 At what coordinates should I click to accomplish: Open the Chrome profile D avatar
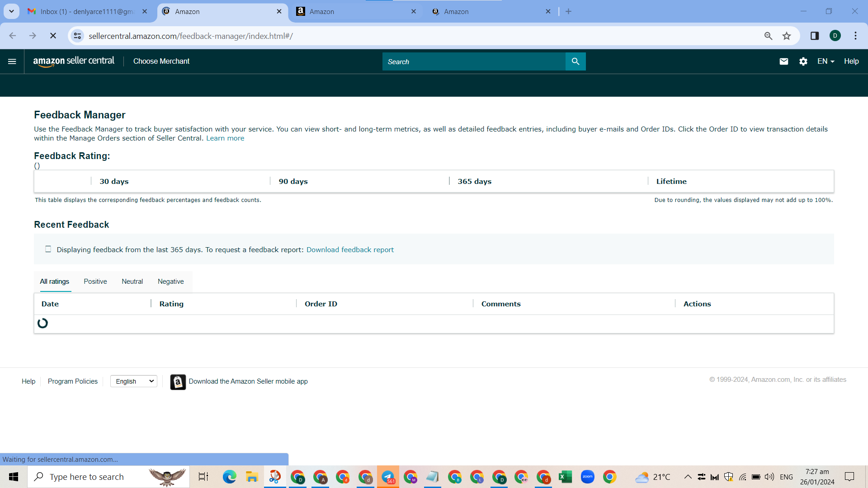[x=835, y=36]
